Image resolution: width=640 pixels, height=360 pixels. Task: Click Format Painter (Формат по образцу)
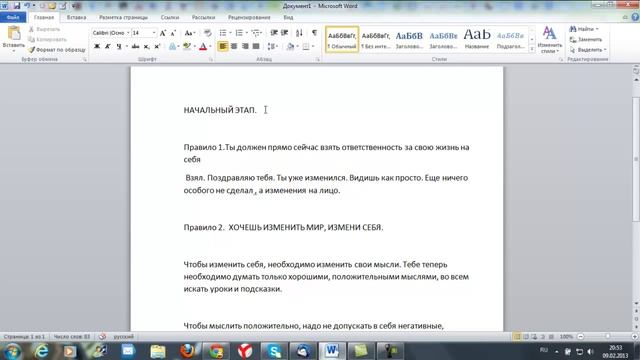pos(57,50)
